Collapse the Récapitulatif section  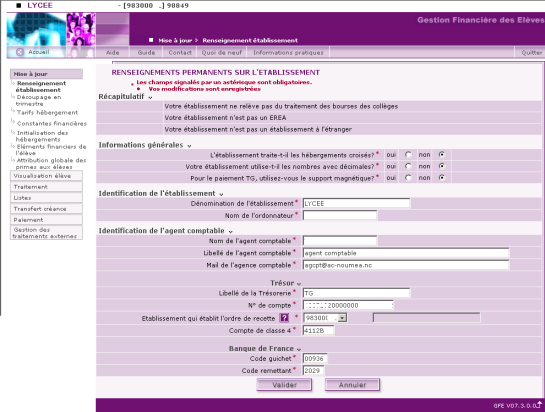coord(150,98)
